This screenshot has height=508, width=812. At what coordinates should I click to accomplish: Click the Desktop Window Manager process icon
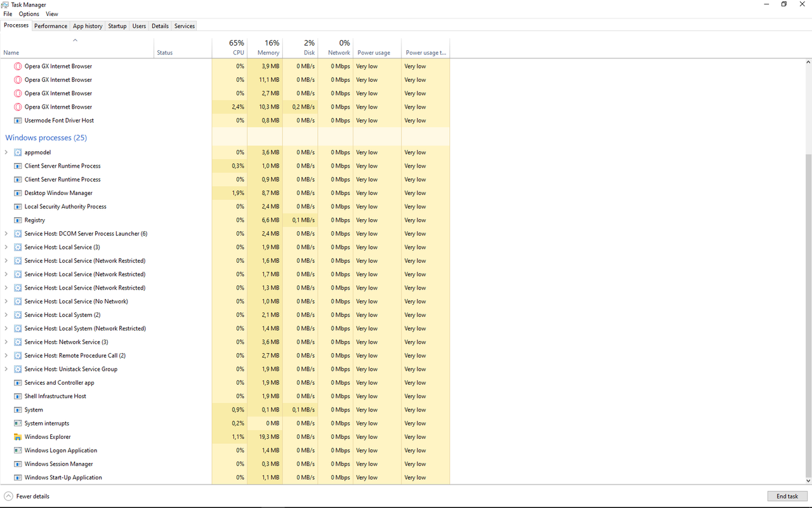(x=18, y=193)
